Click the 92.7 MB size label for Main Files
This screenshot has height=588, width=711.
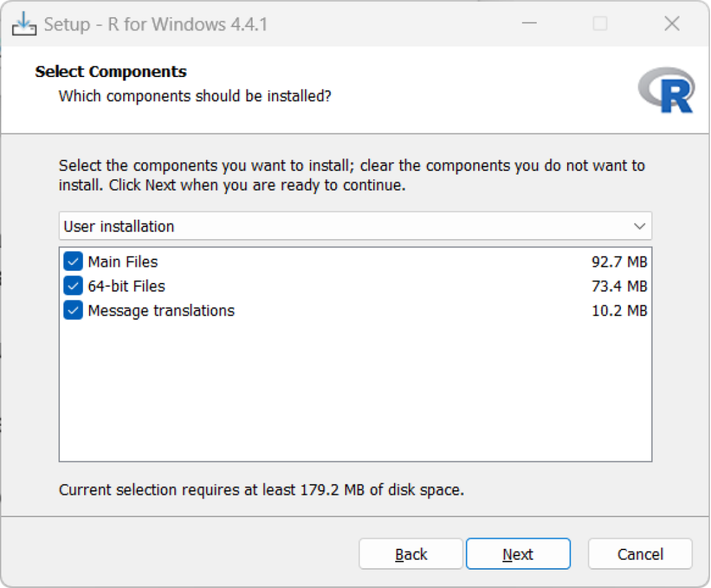[x=620, y=261]
